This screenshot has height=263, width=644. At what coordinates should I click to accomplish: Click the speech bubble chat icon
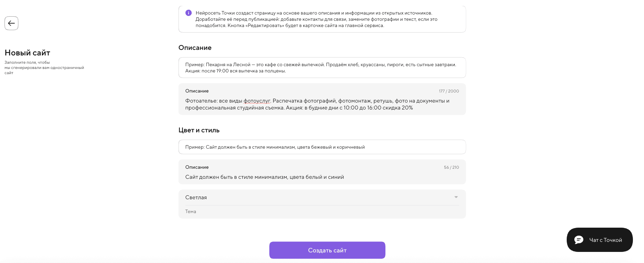[579, 240]
